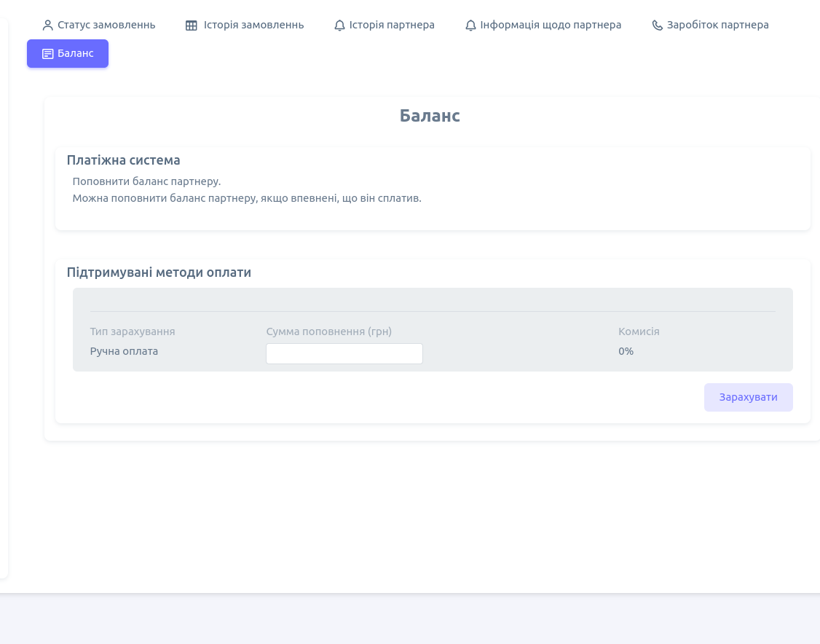Click the Підтримувані методи оплати heading
Viewport: 820px width, 644px height.
159,272
